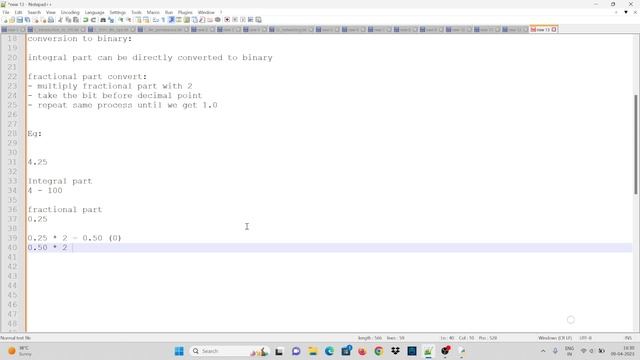Open the Edit menu
The image size is (640, 360).
tap(18, 12)
